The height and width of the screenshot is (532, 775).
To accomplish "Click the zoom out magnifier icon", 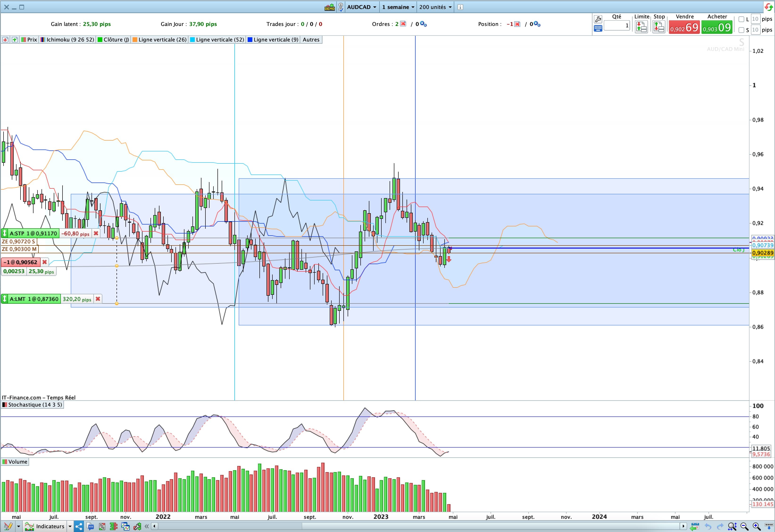I will click(x=744, y=526).
